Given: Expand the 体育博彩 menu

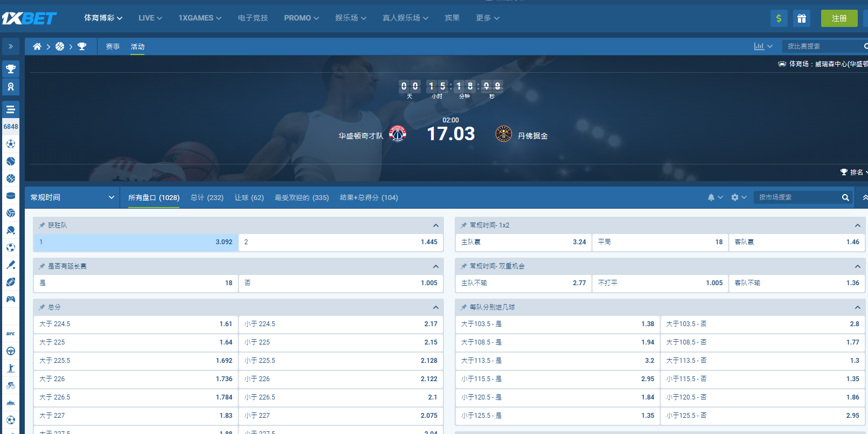Looking at the screenshot, I should click(103, 18).
